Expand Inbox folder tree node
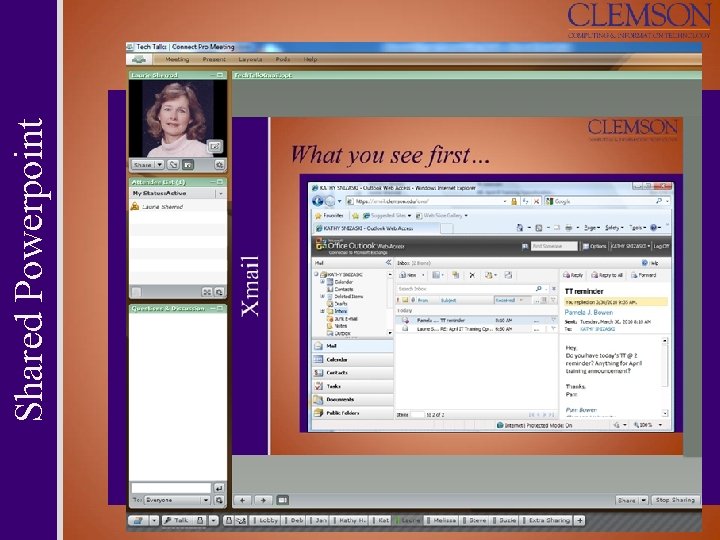The height and width of the screenshot is (540, 720). (322, 311)
